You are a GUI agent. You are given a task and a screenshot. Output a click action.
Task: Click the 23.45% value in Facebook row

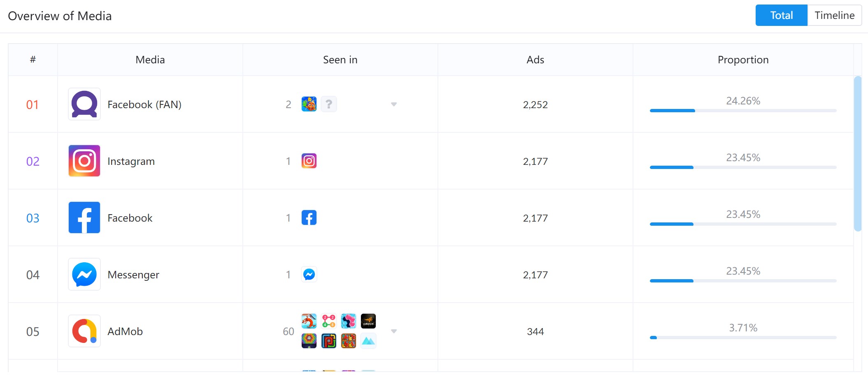[x=743, y=214]
